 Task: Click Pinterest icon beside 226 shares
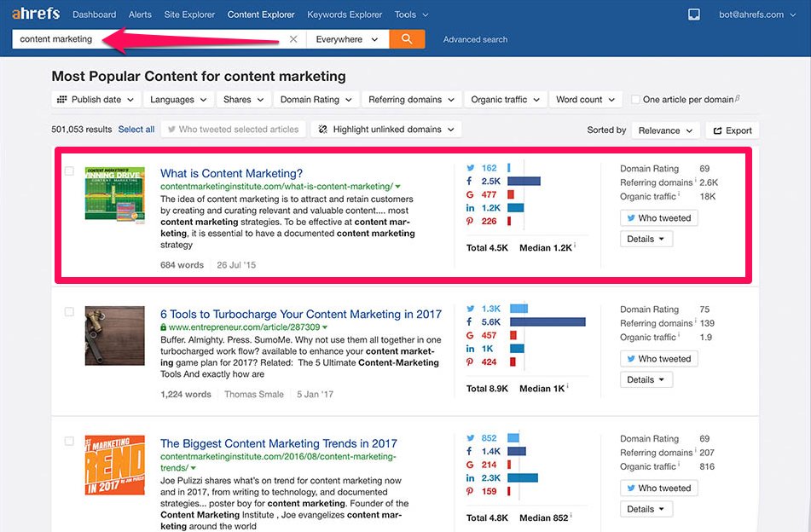tap(470, 222)
